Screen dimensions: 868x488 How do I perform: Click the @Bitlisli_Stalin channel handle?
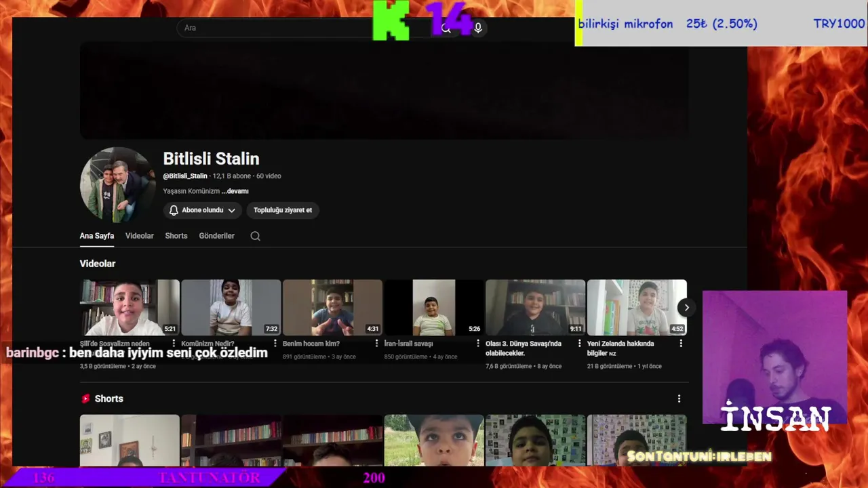(185, 176)
